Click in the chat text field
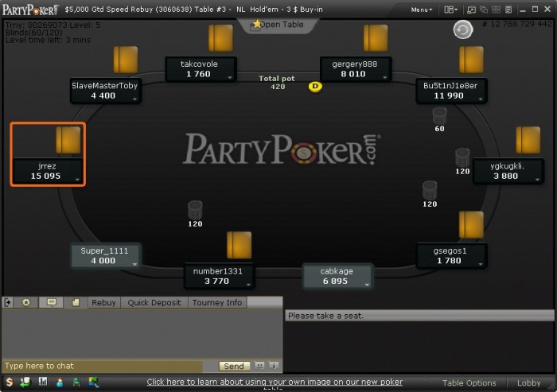The width and height of the screenshot is (557, 392). (x=103, y=366)
